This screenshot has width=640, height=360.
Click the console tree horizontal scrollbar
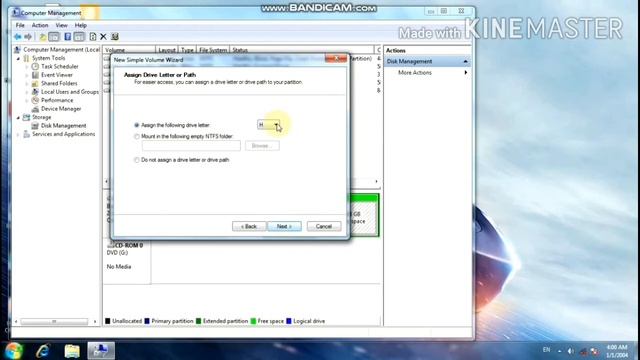pyautogui.click(x=54, y=322)
